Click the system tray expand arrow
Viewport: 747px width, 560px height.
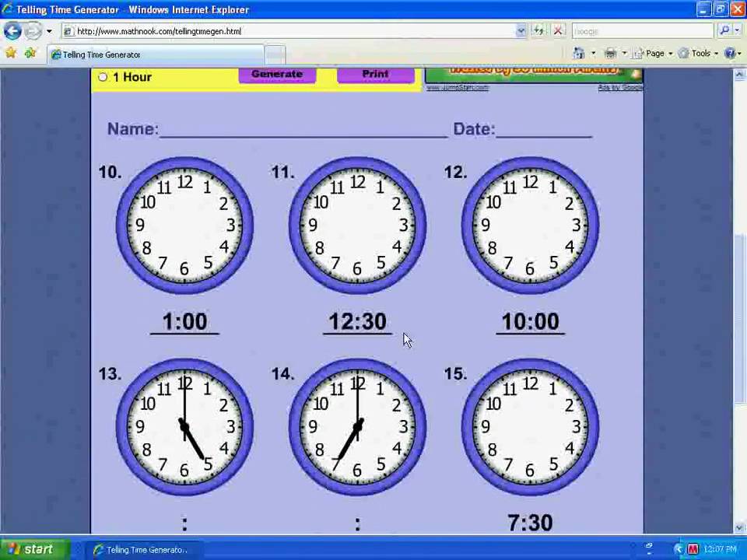[x=679, y=550]
